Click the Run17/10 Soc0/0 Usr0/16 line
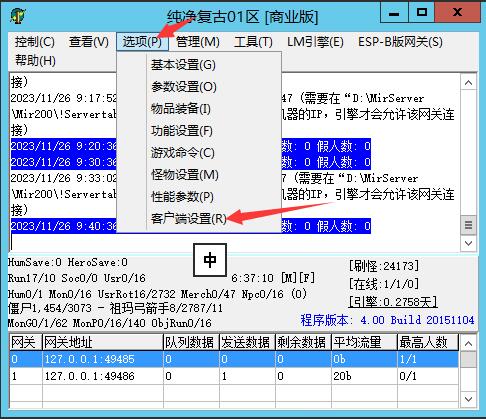This screenshot has height=419, width=486. point(77,278)
